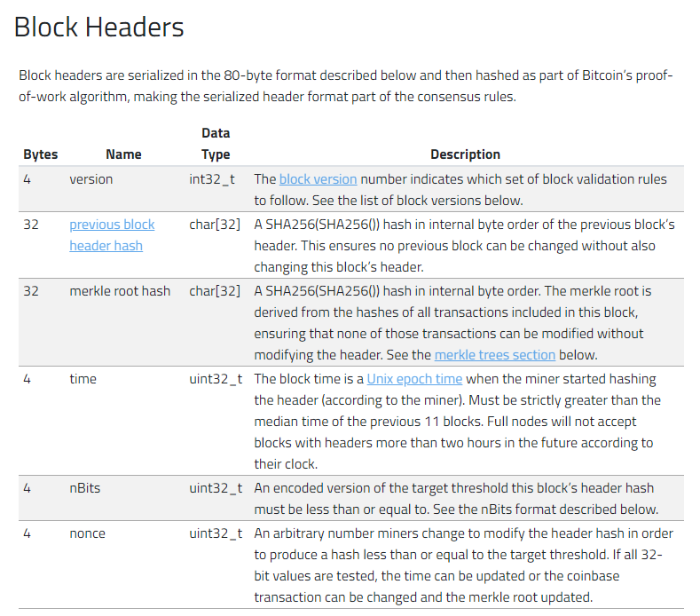Screen dimensions: 700x616
Task: Click the int32_t data type cell
Action: tap(212, 179)
